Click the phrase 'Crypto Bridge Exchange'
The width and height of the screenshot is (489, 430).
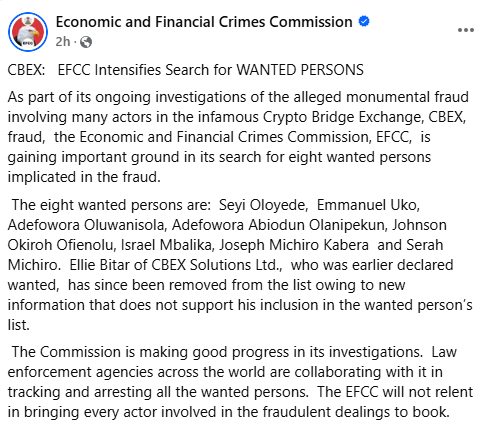coord(343,117)
